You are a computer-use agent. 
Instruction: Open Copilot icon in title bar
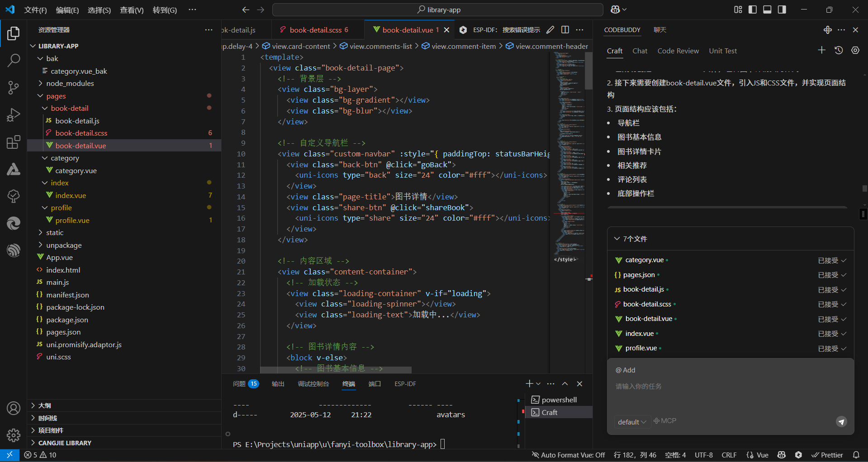click(616, 9)
